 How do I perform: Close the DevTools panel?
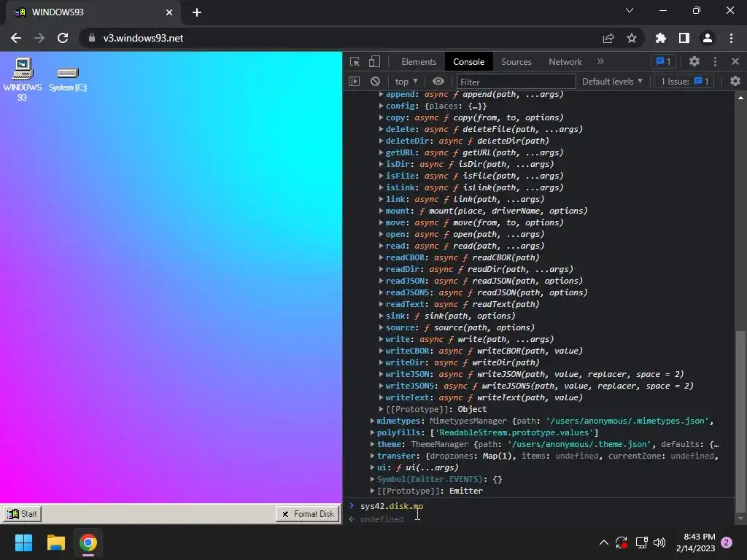pyautogui.click(x=735, y=61)
